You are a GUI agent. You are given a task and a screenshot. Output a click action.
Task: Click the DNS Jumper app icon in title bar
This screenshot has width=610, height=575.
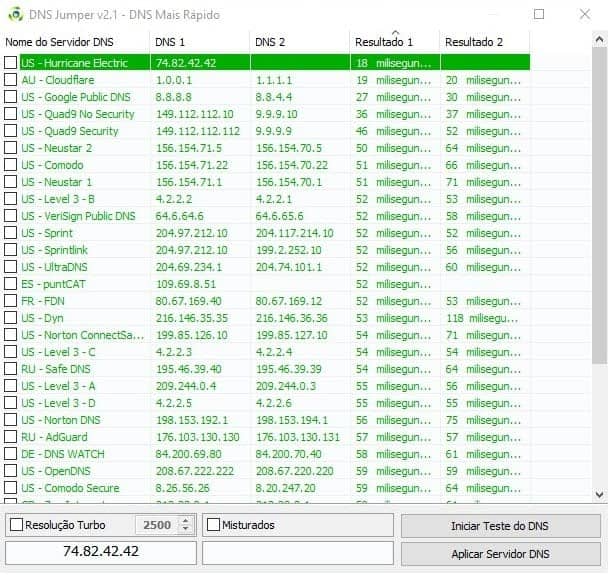pos(16,14)
